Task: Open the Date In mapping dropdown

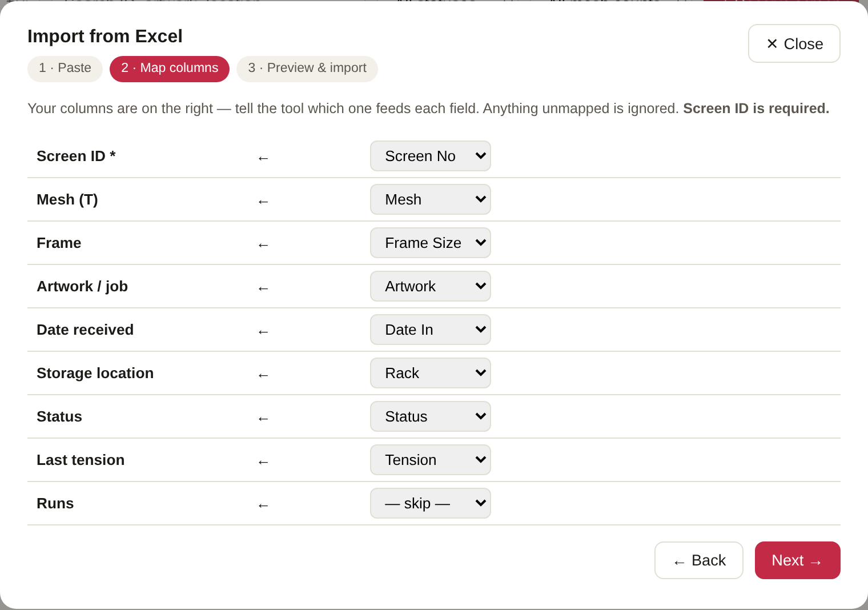Action: [x=431, y=330]
